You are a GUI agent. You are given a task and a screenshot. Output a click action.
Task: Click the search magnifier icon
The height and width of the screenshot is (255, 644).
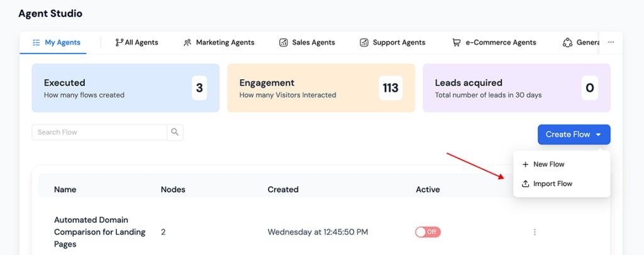[x=175, y=132]
